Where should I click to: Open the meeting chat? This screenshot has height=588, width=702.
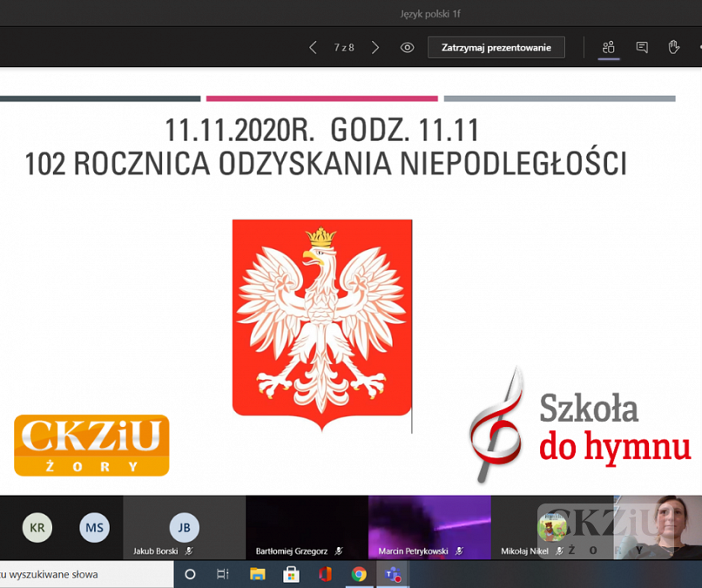[642, 48]
